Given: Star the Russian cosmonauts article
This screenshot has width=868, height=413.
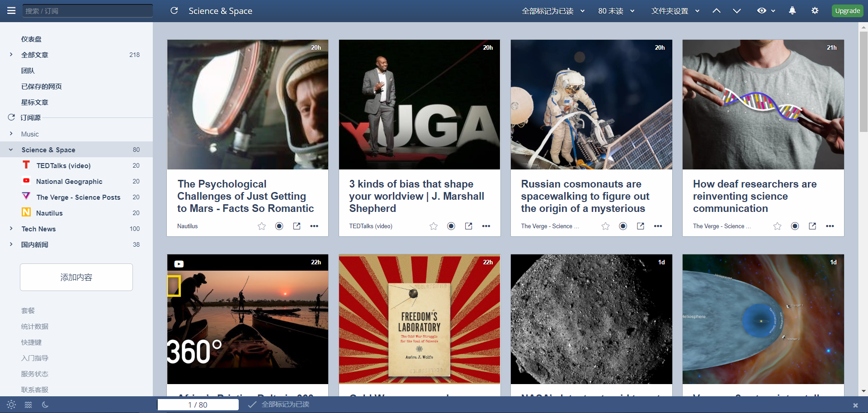Looking at the screenshot, I should (605, 226).
